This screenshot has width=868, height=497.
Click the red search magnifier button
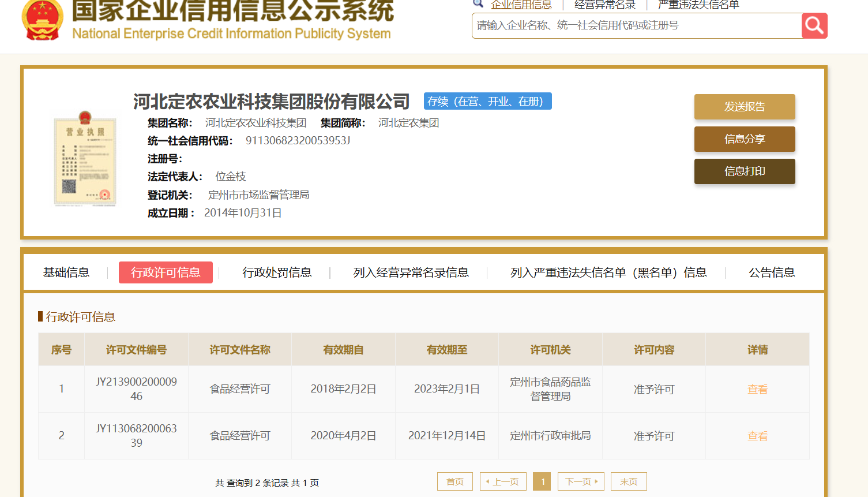(x=814, y=25)
